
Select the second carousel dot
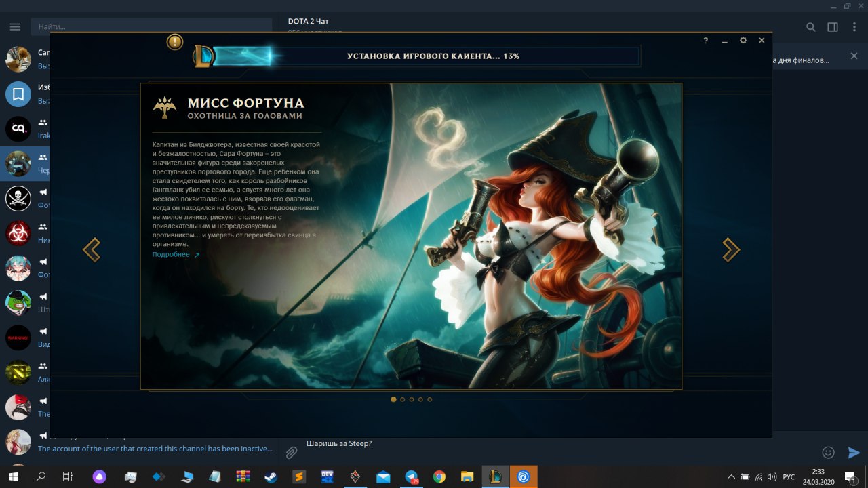(403, 399)
